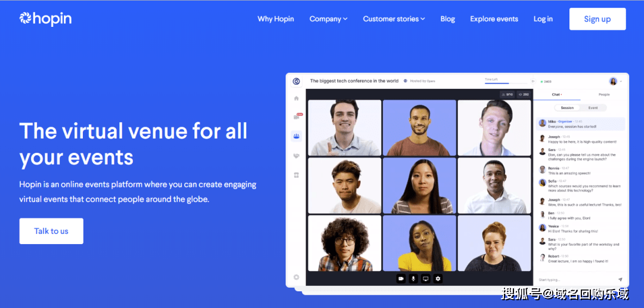The height and width of the screenshot is (308, 644).
Task: Open the expo booth icon in sidebar
Action: coord(296,175)
